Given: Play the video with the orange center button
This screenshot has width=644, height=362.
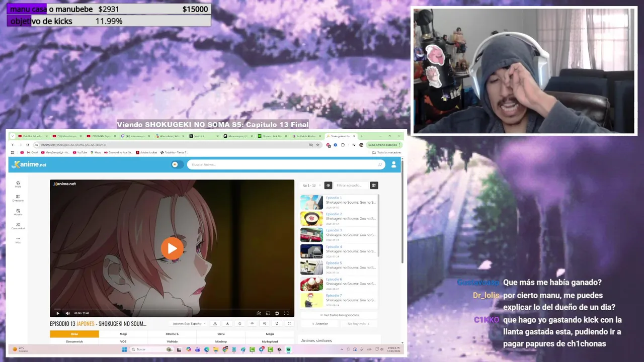Looking at the screenshot, I should [x=172, y=248].
